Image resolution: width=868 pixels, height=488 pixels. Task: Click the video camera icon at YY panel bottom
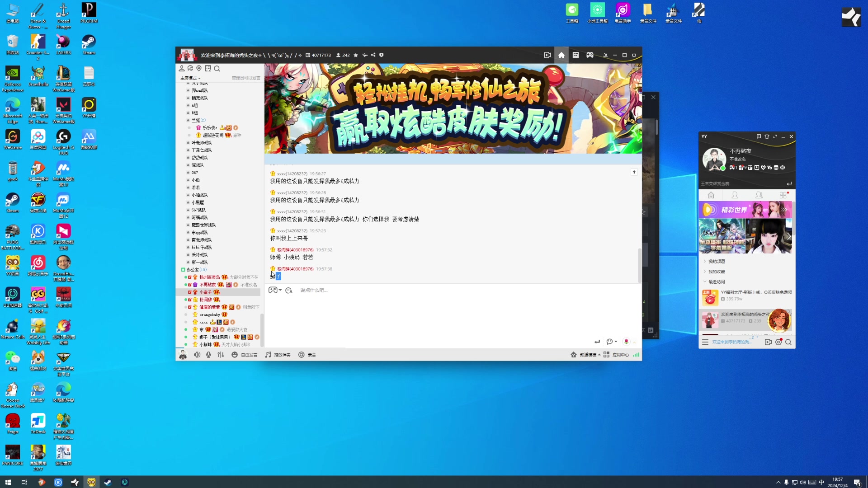coord(768,342)
